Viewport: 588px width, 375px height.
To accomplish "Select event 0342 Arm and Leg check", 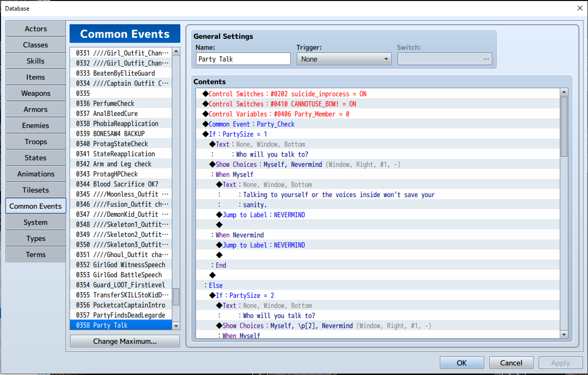I will (121, 164).
